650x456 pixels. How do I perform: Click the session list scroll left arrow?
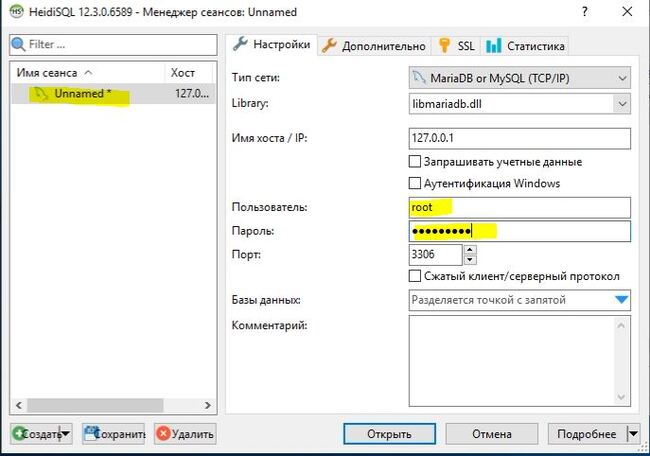[x=19, y=405]
